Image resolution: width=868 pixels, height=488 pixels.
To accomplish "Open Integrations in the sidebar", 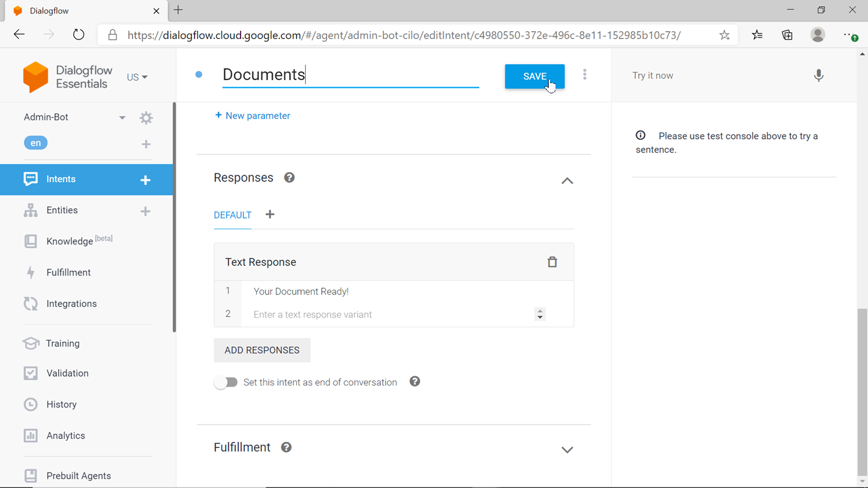I will pyautogui.click(x=71, y=304).
